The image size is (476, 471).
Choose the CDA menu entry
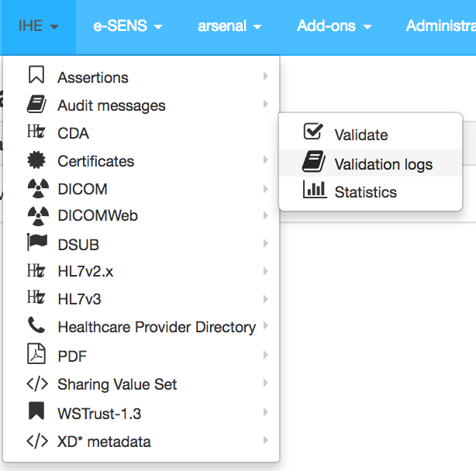pos(73,133)
